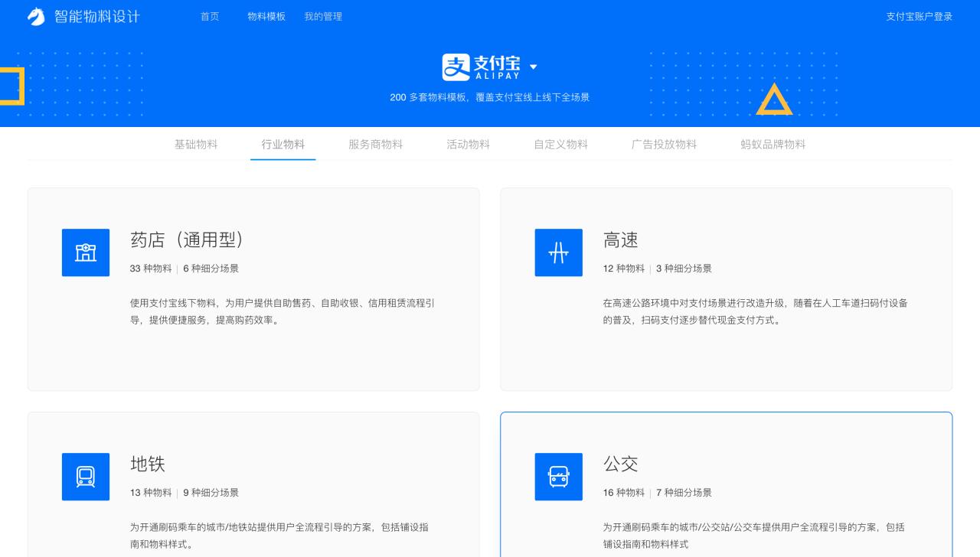Screen dimensions: 980x557
Task: Click the 智能物料设计 site title
Action: pos(97,16)
